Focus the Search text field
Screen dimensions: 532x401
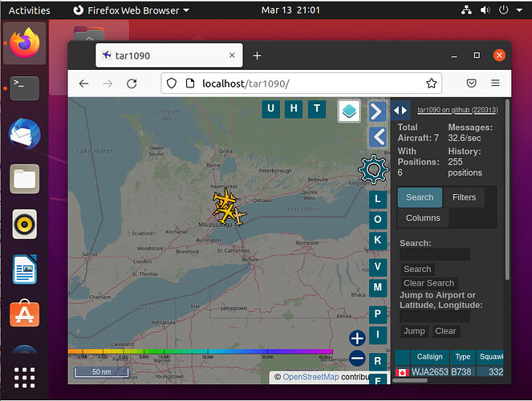pyautogui.click(x=435, y=254)
